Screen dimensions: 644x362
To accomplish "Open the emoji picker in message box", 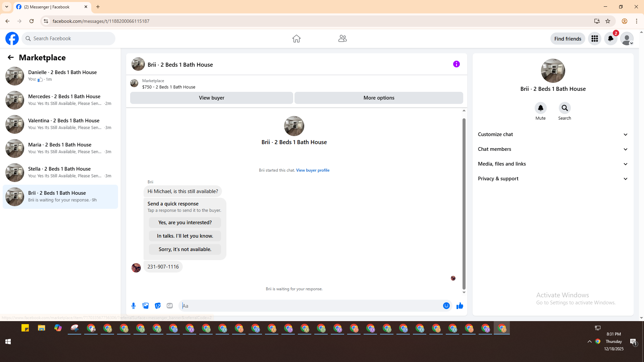I will 446,306.
